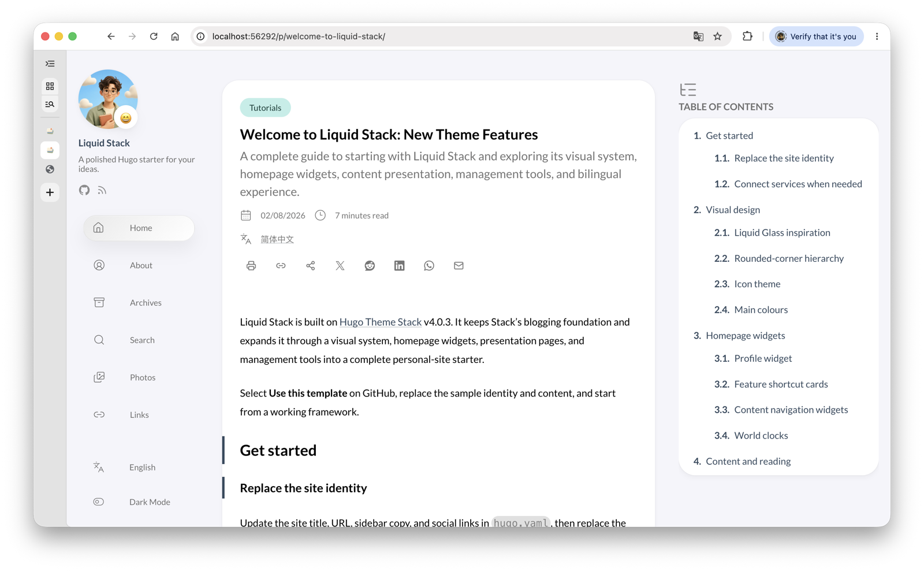Click the 7 minutes read label
The width and height of the screenshot is (924, 571).
point(362,216)
